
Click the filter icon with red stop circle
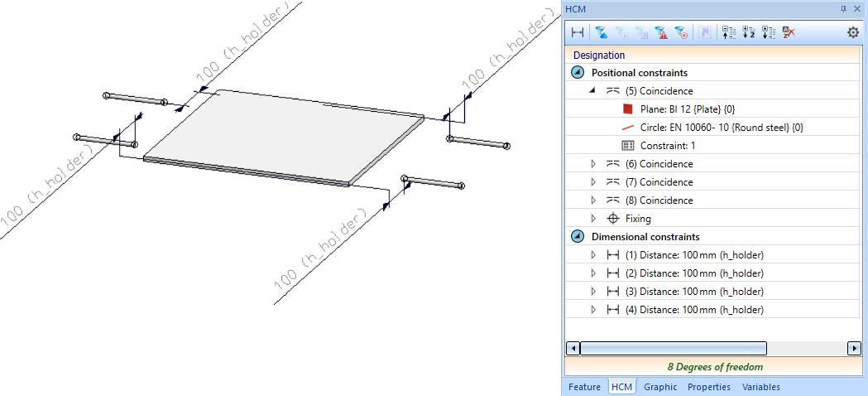pyautogui.click(x=682, y=32)
